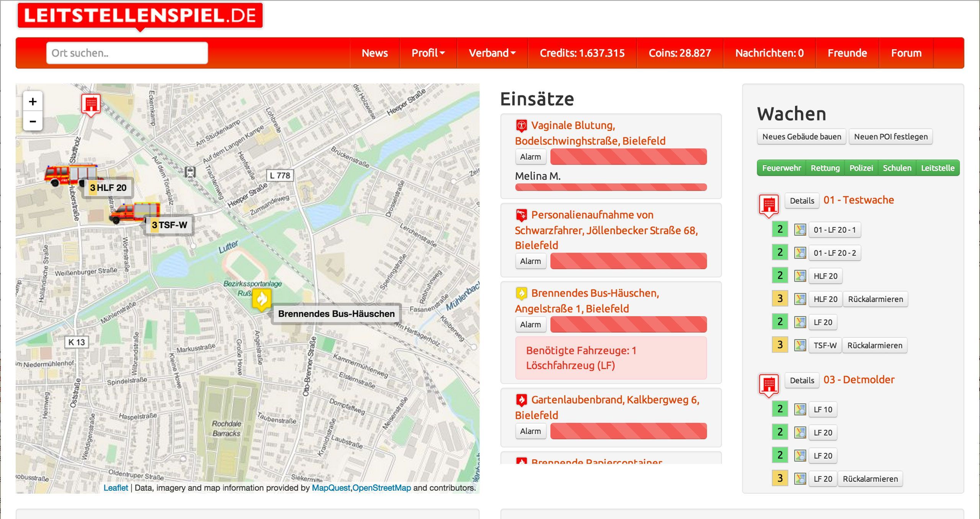Filter stations by Polizei
980x519 pixels.
(x=861, y=168)
